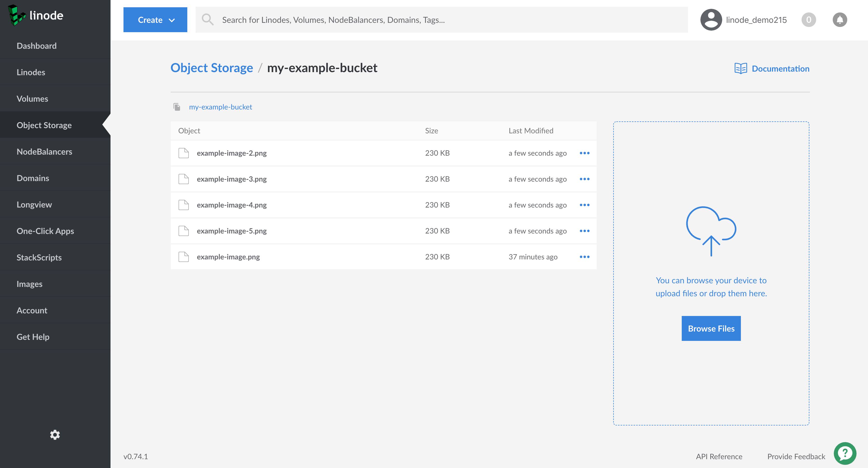
Task: Open the green help chat bubble
Action: 845,453
